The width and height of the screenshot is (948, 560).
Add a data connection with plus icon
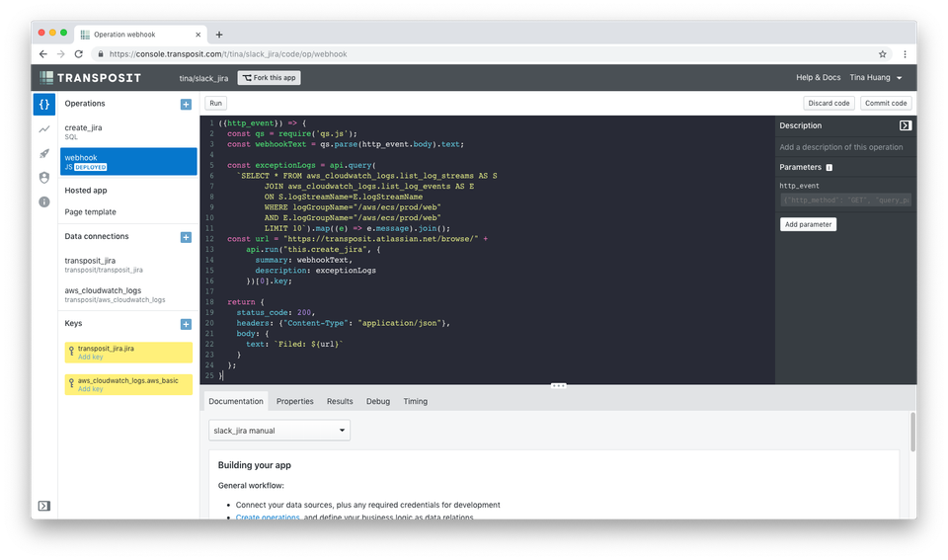pyautogui.click(x=186, y=237)
